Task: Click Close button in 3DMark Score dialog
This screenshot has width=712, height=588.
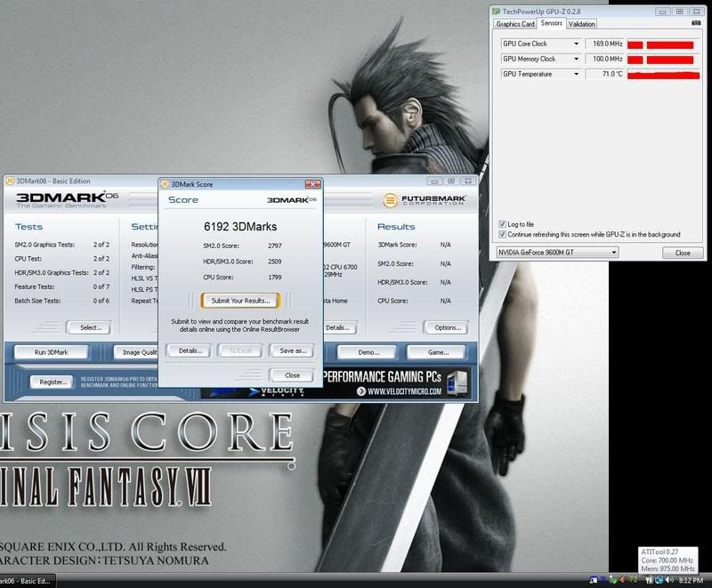Action: (x=292, y=375)
